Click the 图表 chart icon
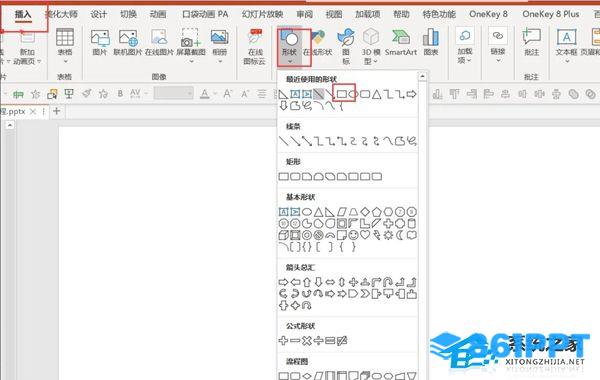Viewport: 600px width, 380px height. (431, 42)
